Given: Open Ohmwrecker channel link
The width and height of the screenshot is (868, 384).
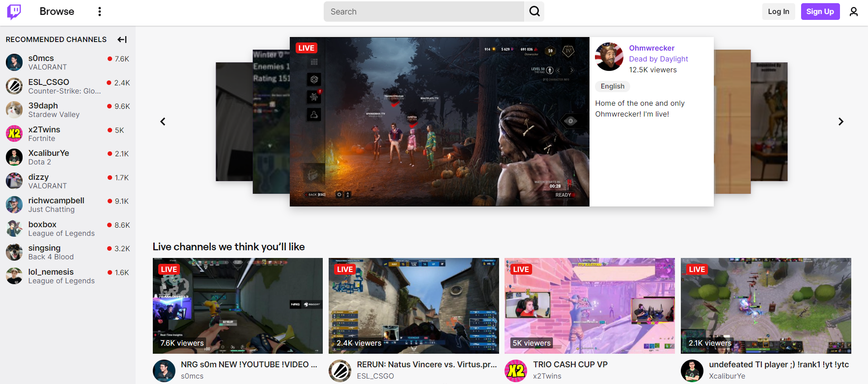Looking at the screenshot, I should point(651,48).
